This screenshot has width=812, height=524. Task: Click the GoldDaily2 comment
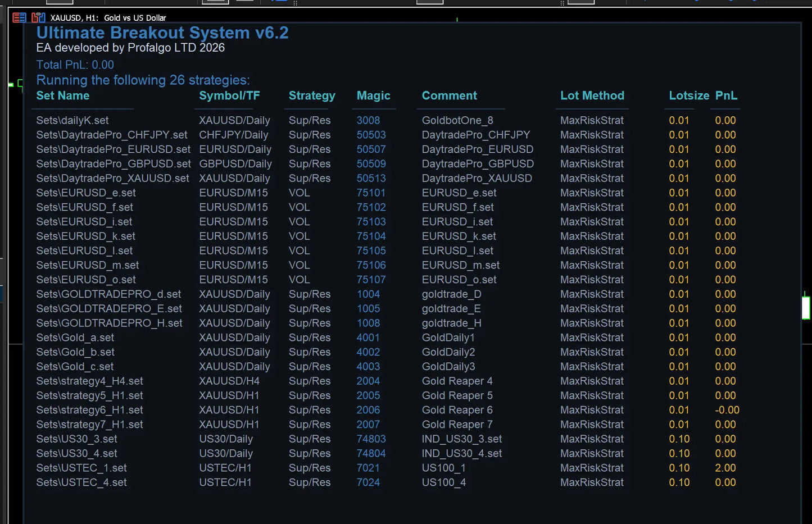tap(448, 352)
